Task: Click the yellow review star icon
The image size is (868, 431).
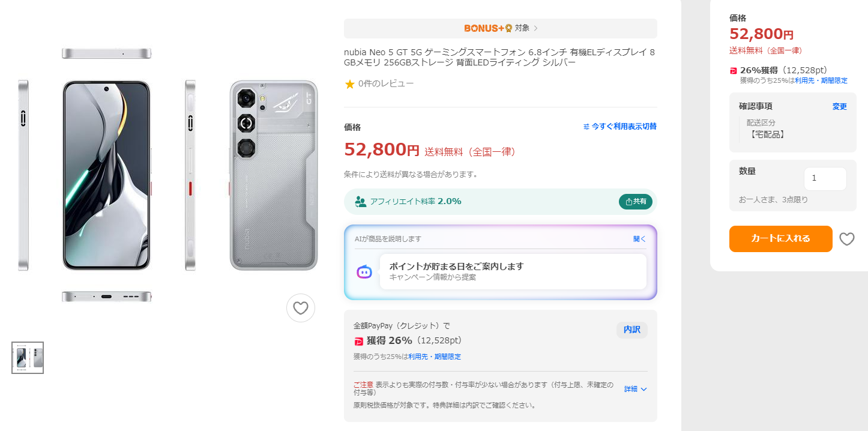Action: coord(349,84)
